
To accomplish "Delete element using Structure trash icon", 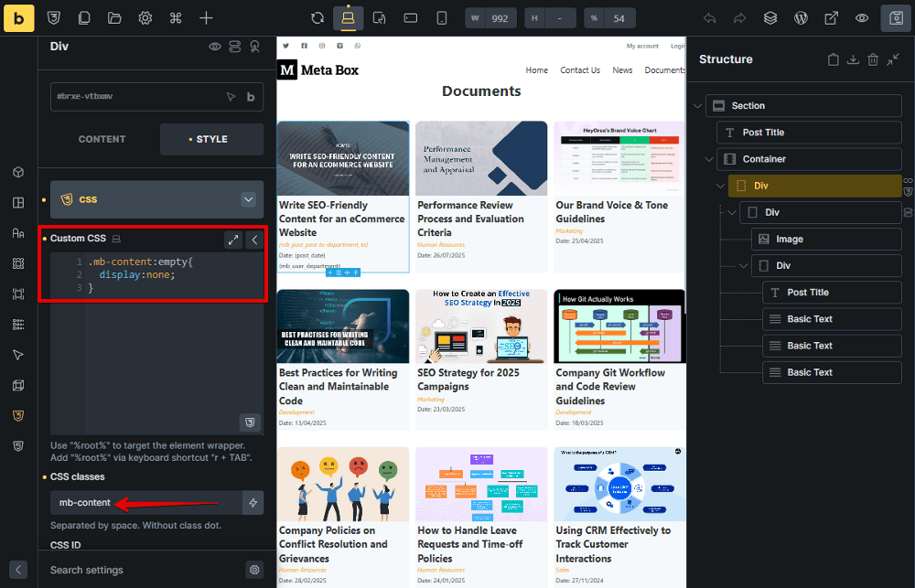I will pyautogui.click(x=873, y=59).
